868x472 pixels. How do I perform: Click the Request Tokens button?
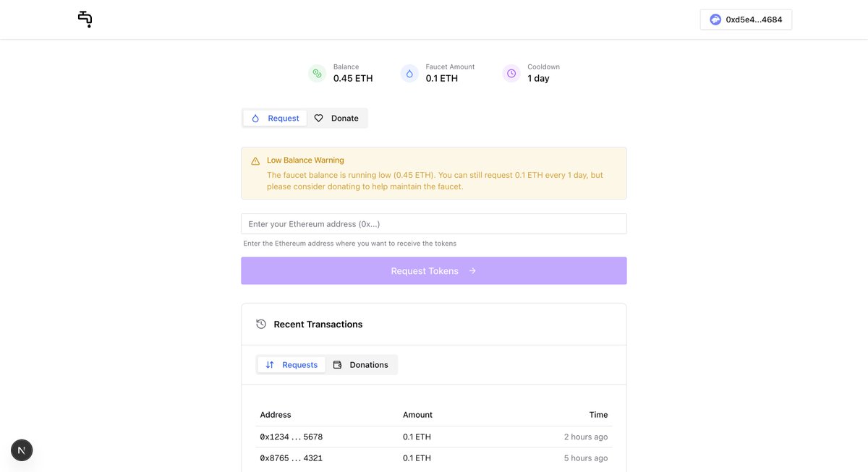point(434,270)
